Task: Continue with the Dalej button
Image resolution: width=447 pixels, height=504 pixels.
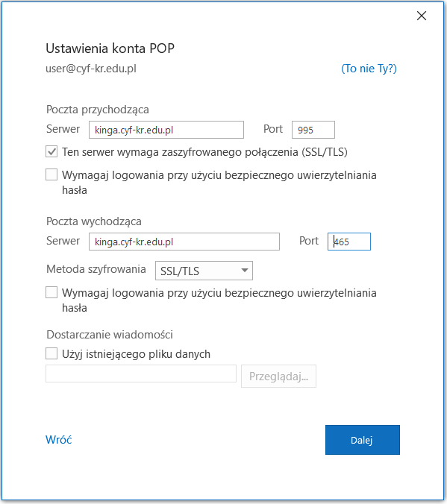Action: click(x=363, y=440)
